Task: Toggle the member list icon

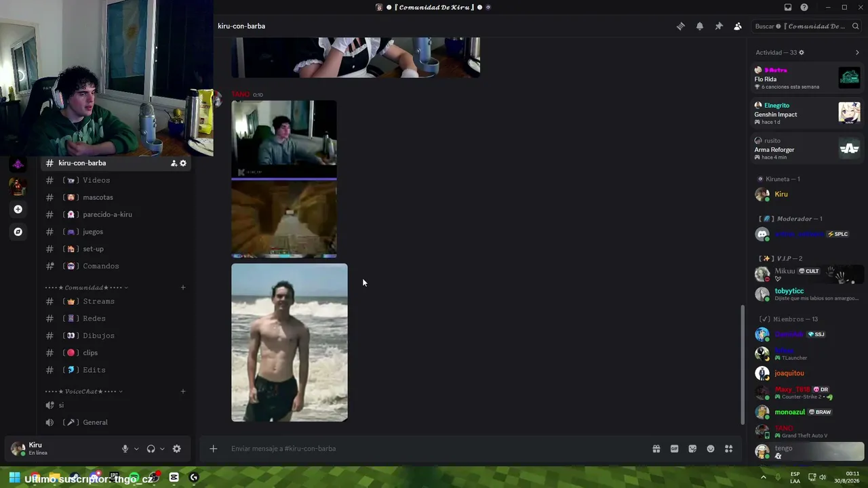Action: [738, 26]
